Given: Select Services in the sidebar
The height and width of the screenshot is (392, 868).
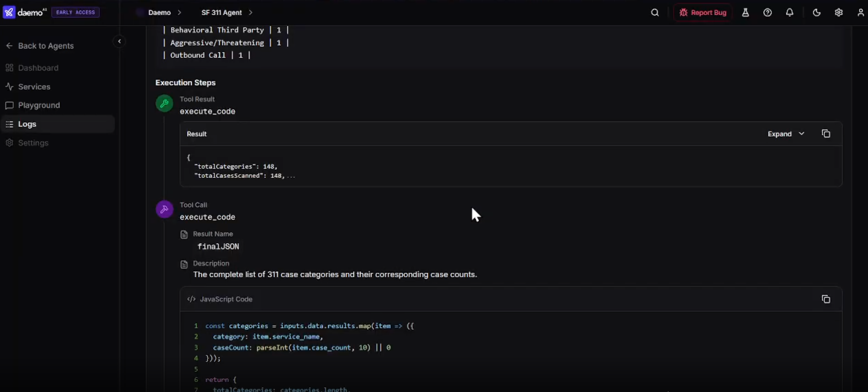Looking at the screenshot, I should coord(34,87).
